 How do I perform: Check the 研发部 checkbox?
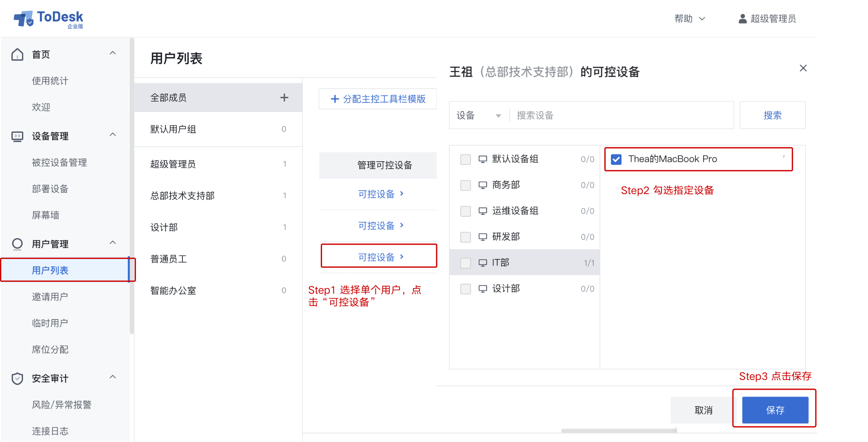pos(466,237)
